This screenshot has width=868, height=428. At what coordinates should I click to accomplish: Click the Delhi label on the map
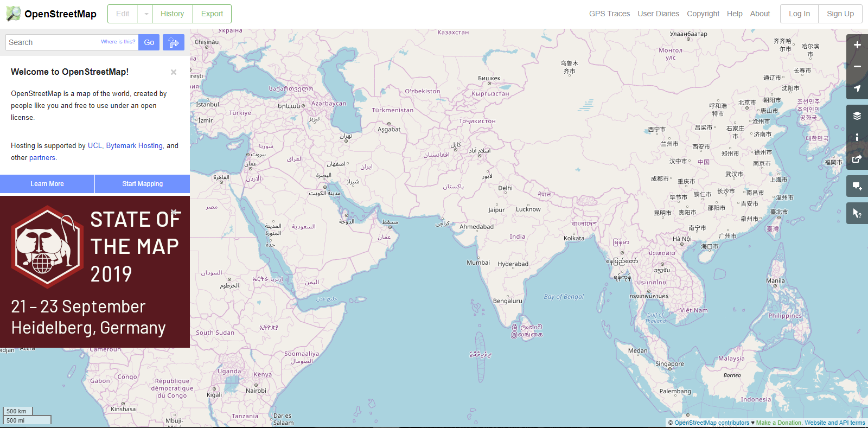click(x=505, y=188)
